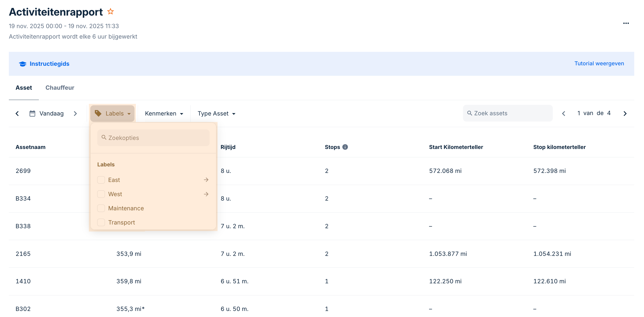The width and height of the screenshot is (644, 317).
Task: Open the Type Asset dropdown
Action: [x=216, y=114]
